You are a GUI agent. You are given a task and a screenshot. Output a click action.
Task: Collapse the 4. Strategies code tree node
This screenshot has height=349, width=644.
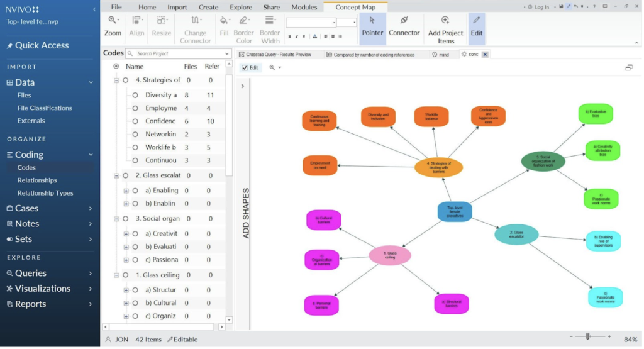click(116, 80)
